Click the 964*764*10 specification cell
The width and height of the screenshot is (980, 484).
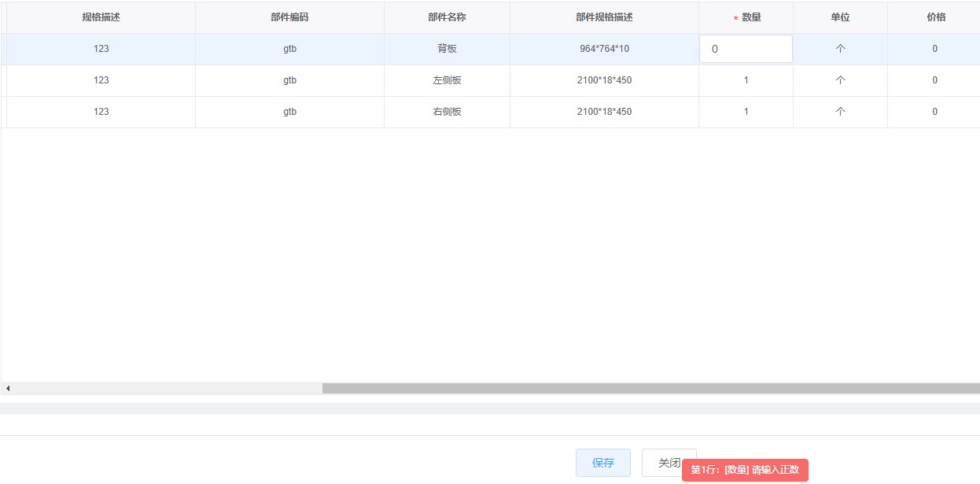click(x=603, y=48)
